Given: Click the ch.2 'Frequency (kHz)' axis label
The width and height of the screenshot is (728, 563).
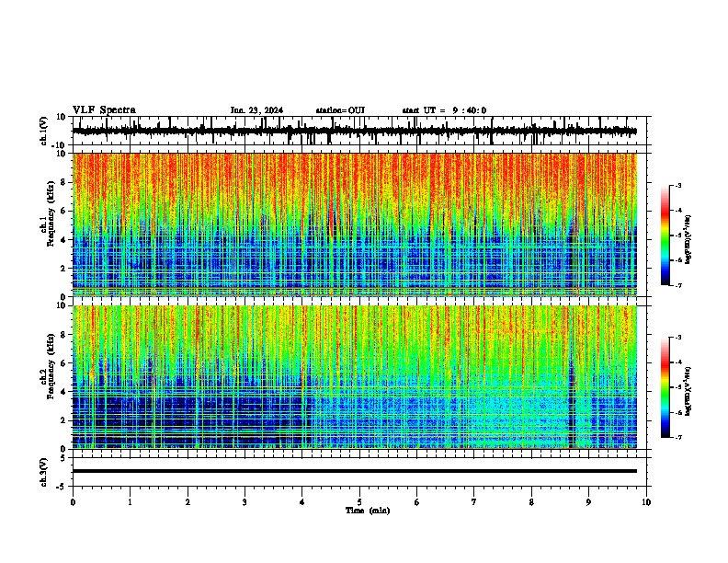Looking at the screenshot, I should 51,366.
